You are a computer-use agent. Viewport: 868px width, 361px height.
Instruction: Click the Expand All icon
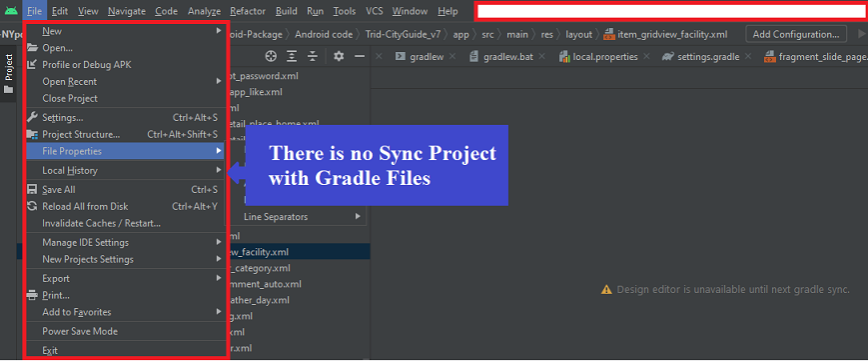click(x=292, y=56)
